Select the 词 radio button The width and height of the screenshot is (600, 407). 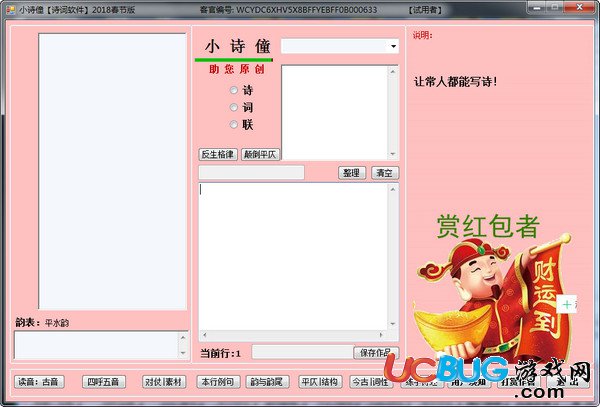point(233,107)
